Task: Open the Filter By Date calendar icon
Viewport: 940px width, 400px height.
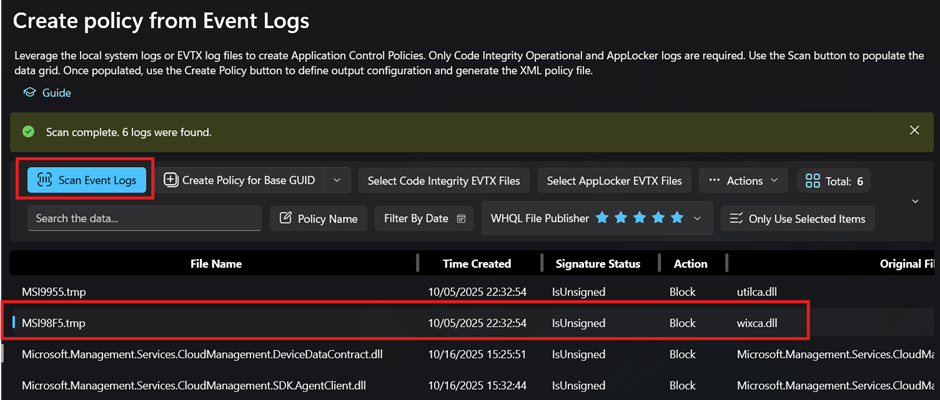Action: point(462,218)
